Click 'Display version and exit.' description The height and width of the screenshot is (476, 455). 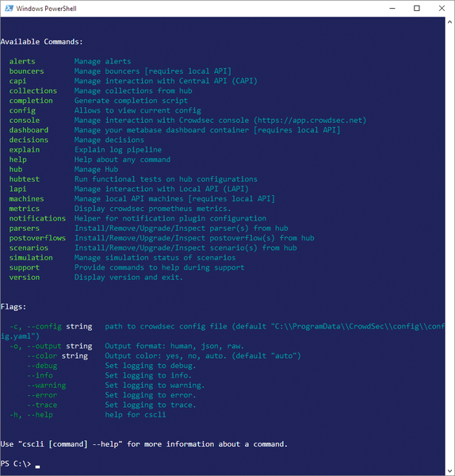128,277
